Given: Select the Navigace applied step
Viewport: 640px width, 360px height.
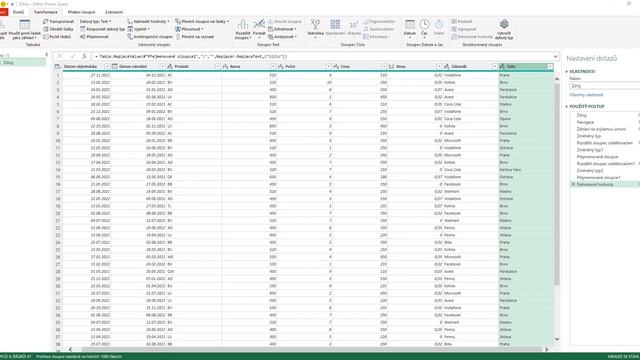Looking at the screenshot, I should click(x=585, y=122).
